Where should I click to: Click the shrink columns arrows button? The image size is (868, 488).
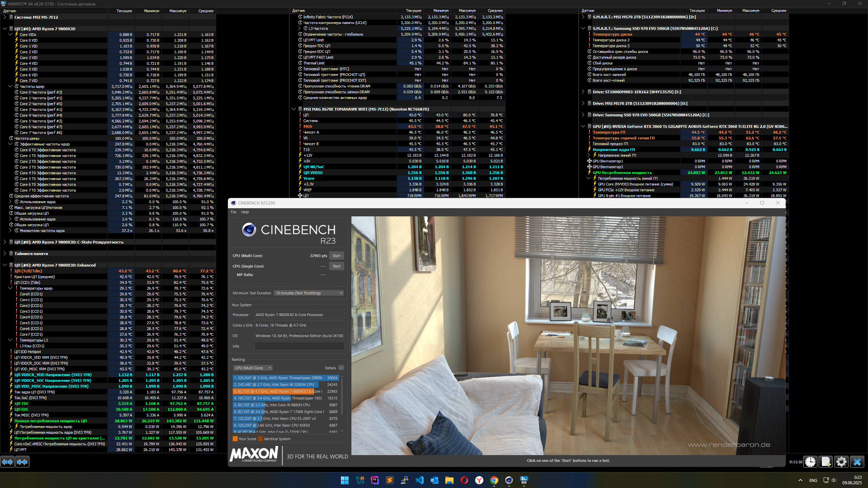[x=22, y=462]
